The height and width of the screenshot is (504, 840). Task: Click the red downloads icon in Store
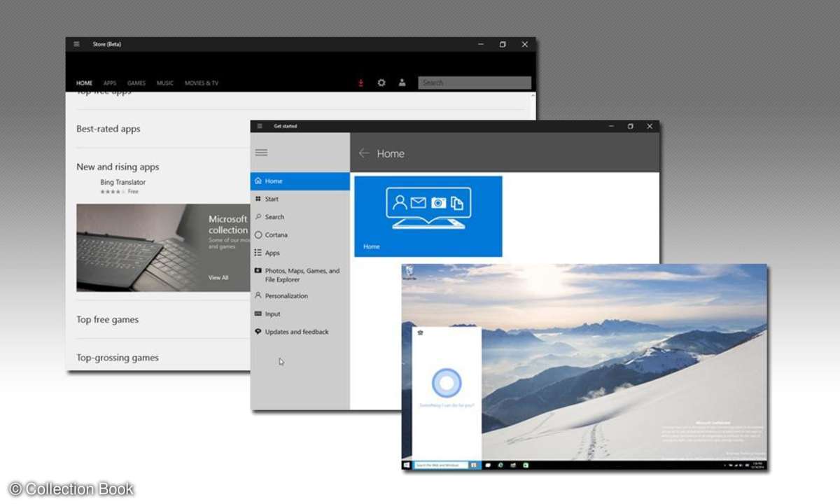click(x=361, y=83)
